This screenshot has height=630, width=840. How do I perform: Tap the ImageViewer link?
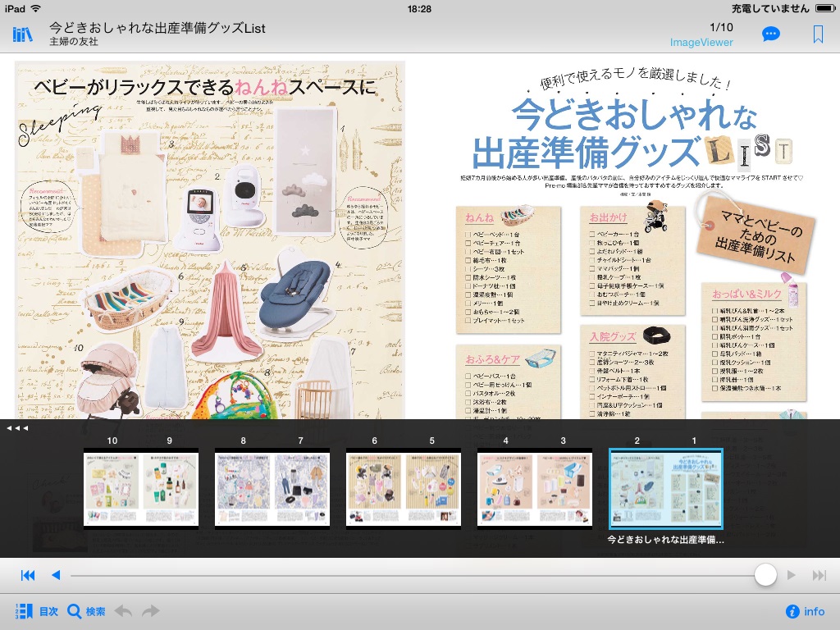(x=701, y=43)
